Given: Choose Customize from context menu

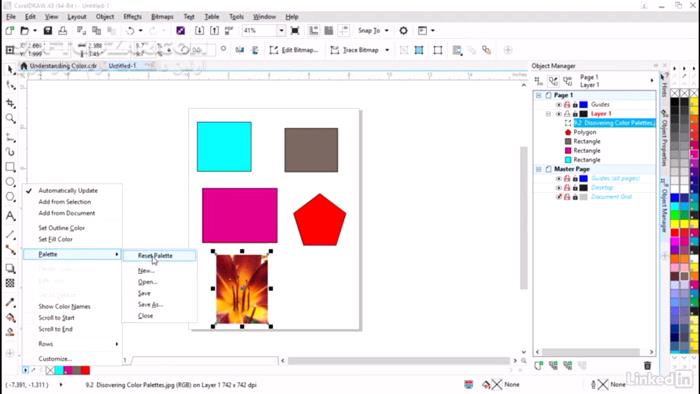Looking at the screenshot, I should 55,359.
